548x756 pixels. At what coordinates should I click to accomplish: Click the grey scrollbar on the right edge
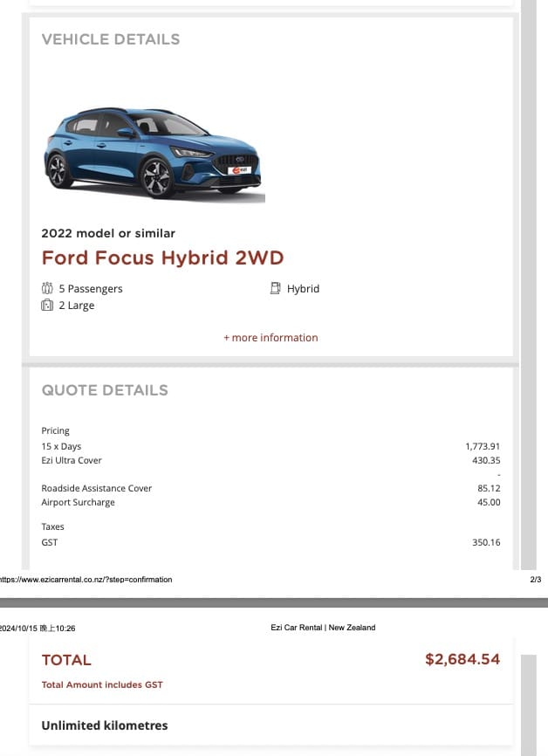point(529,285)
